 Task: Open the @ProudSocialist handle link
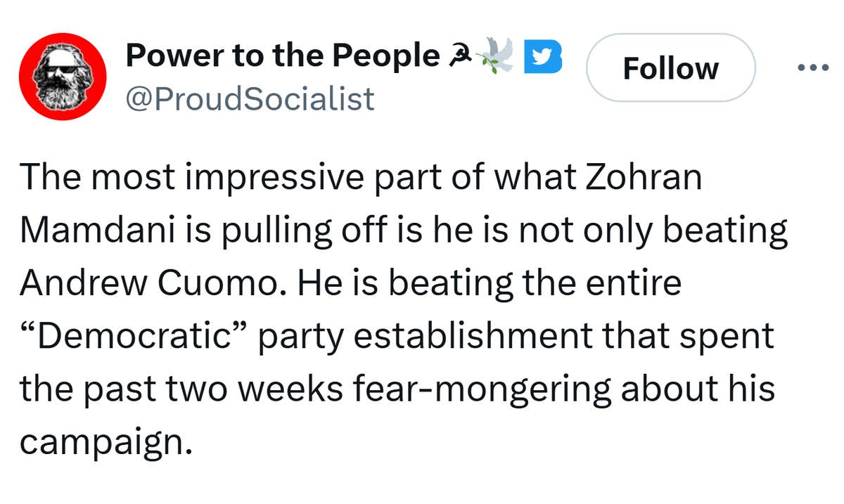click(250, 100)
